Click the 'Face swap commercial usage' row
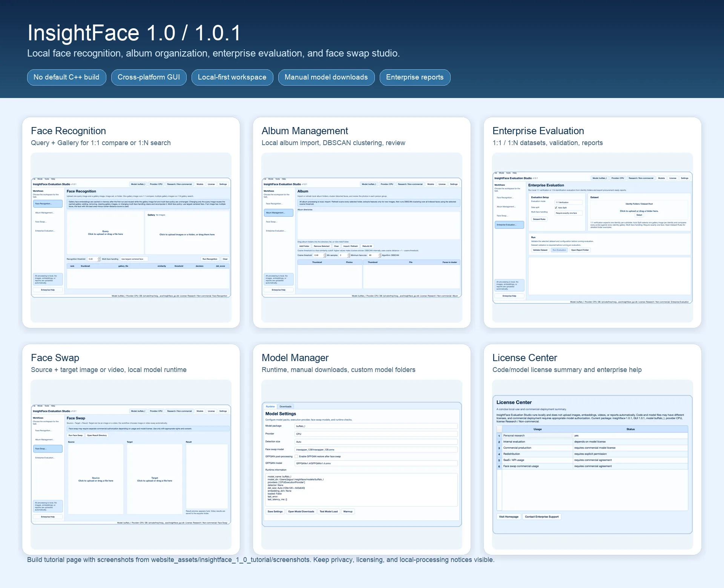The height and width of the screenshot is (588, 724). pyautogui.click(x=592, y=466)
